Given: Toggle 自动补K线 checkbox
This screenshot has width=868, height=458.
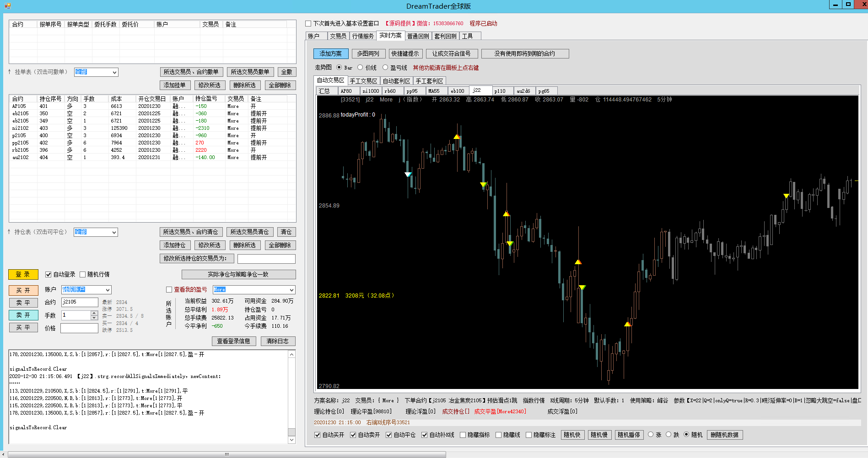Looking at the screenshot, I should (x=425, y=435).
